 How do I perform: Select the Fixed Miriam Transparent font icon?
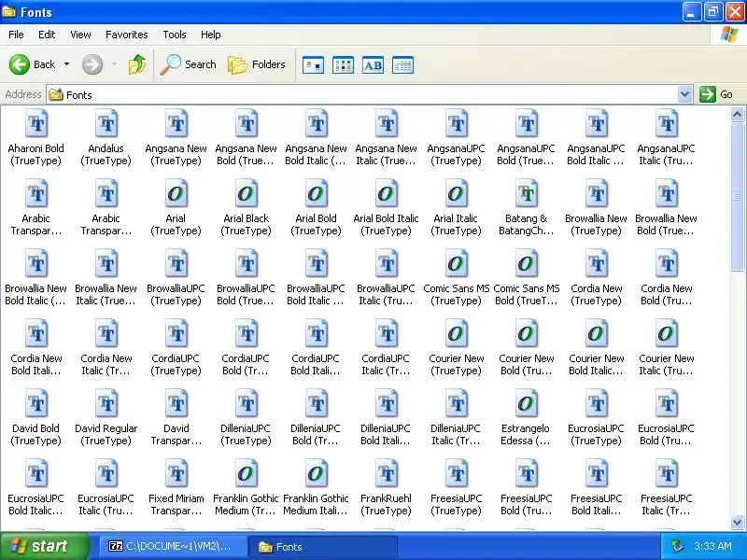pyautogui.click(x=176, y=474)
